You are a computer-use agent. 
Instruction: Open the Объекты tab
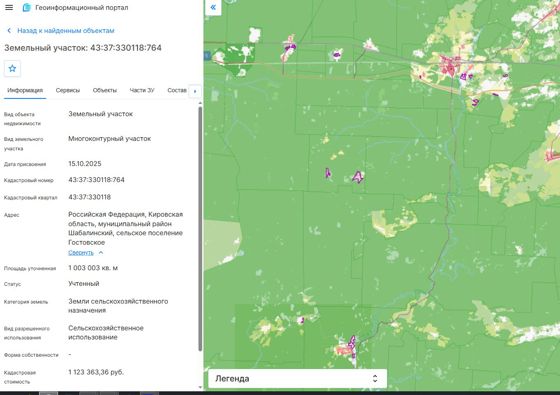tap(105, 90)
